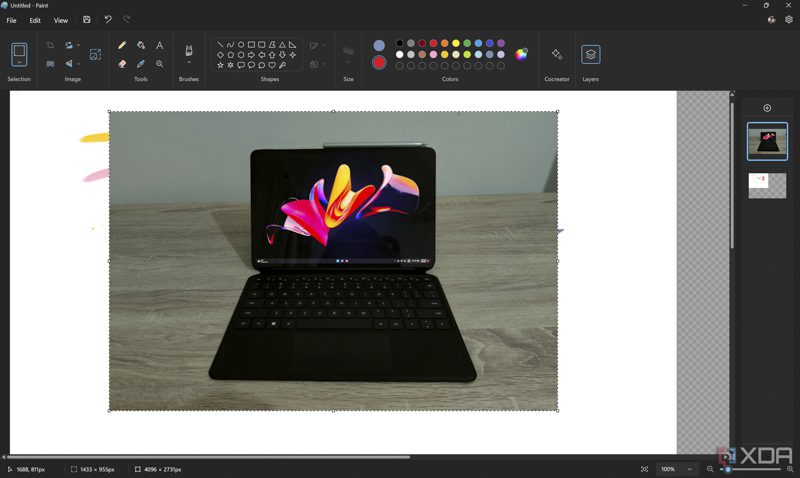
Task: Open the zoom level 100% dropdown
Action: pyautogui.click(x=677, y=469)
